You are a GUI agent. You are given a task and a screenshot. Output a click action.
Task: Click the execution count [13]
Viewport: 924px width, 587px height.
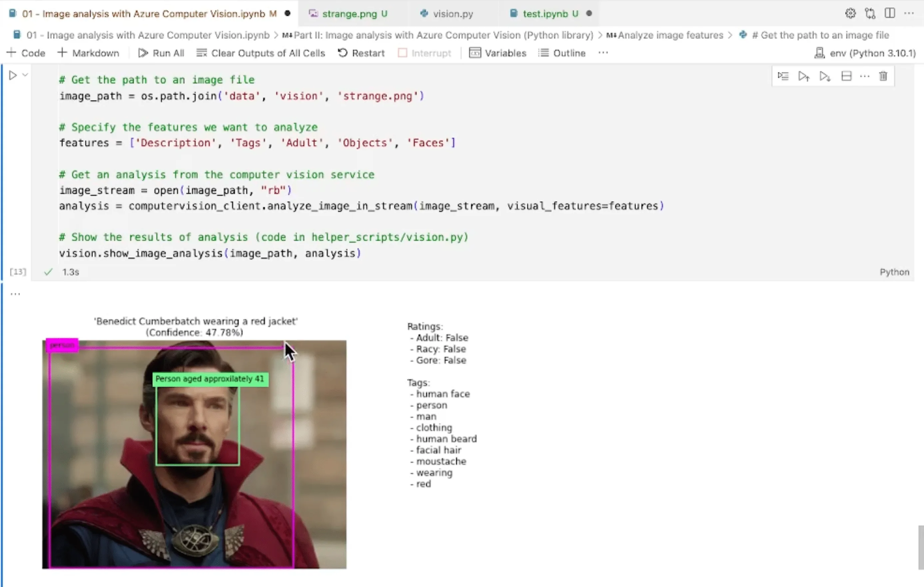(x=18, y=272)
